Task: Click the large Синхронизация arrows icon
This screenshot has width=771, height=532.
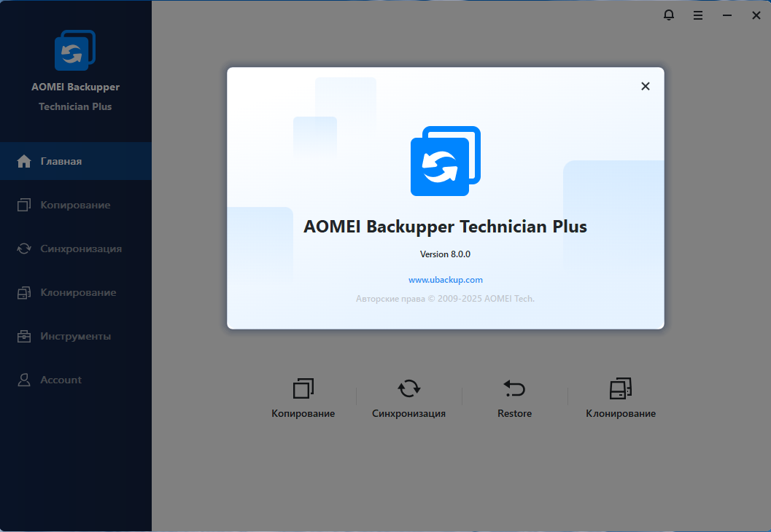Action: click(408, 388)
